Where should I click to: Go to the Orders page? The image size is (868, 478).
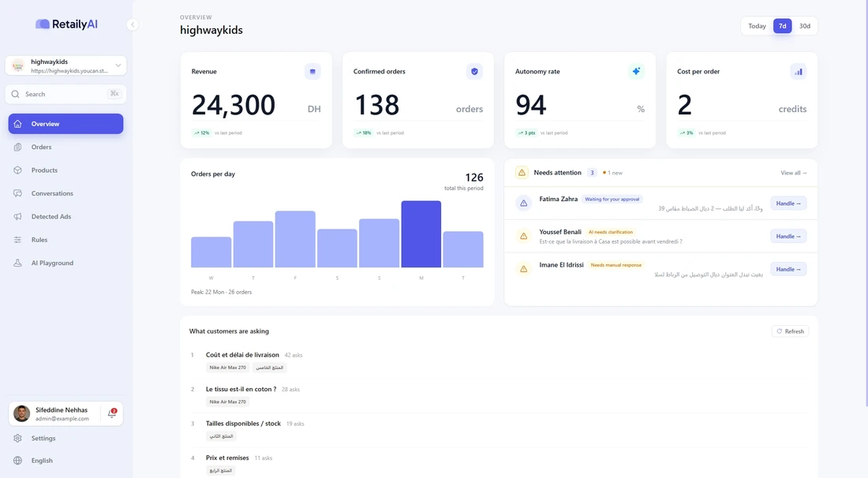(42, 148)
